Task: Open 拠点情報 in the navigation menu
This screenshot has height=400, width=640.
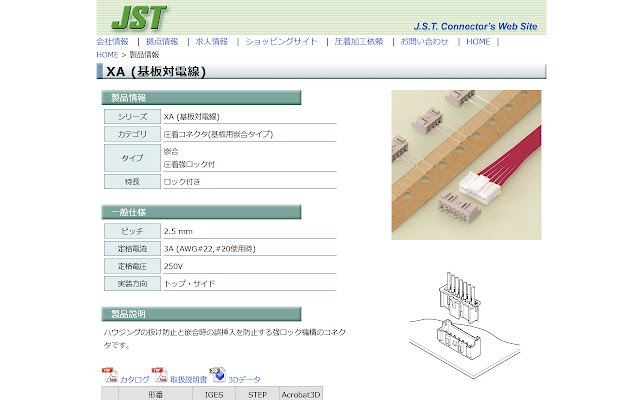Action: (x=161, y=42)
